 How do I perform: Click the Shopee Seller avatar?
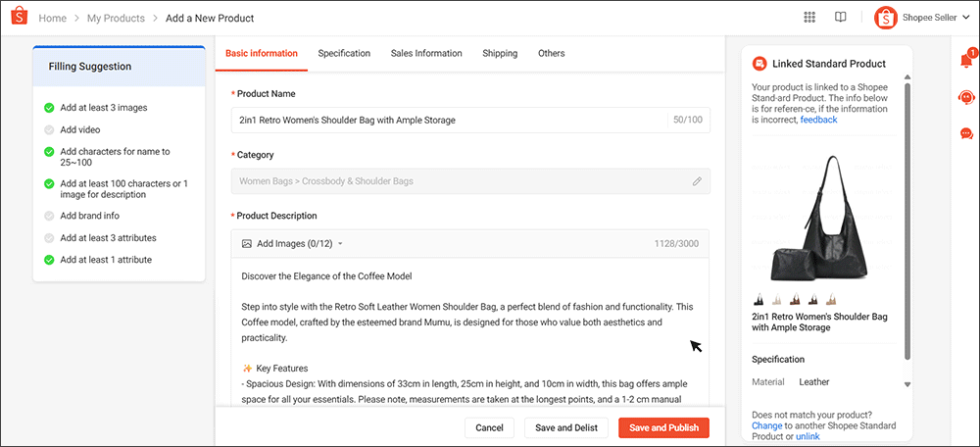pyautogui.click(x=886, y=18)
